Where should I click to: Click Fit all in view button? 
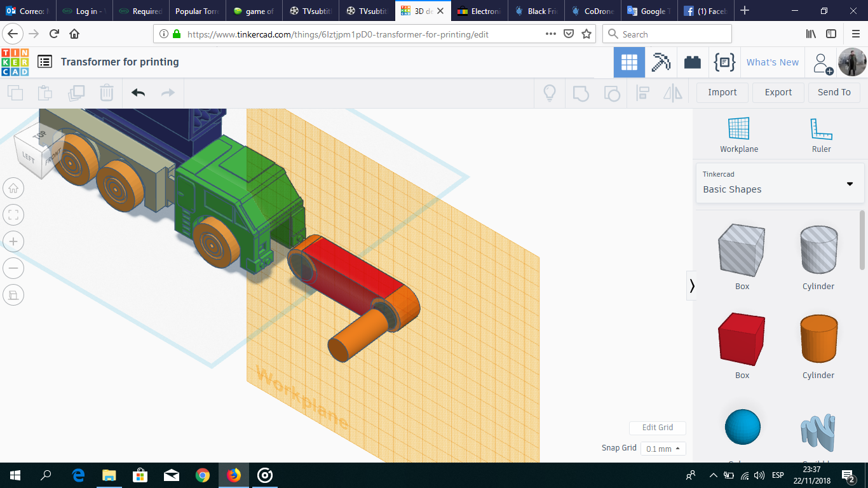tap(13, 215)
